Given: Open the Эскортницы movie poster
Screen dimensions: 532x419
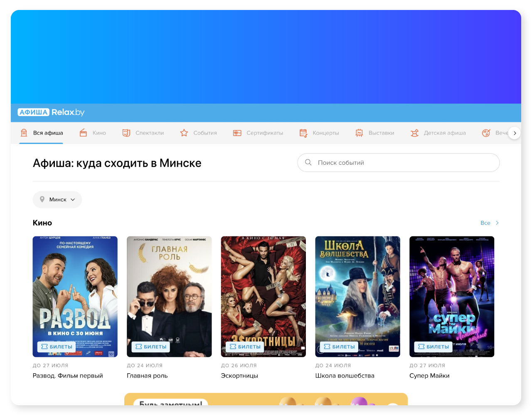Looking at the screenshot, I should [x=264, y=297].
